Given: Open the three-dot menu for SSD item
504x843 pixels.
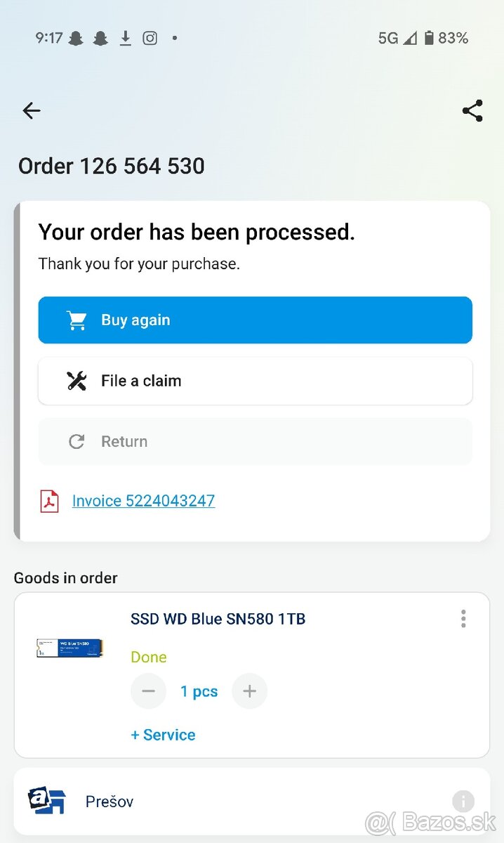Looking at the screenshot, I should coord(463,619).
